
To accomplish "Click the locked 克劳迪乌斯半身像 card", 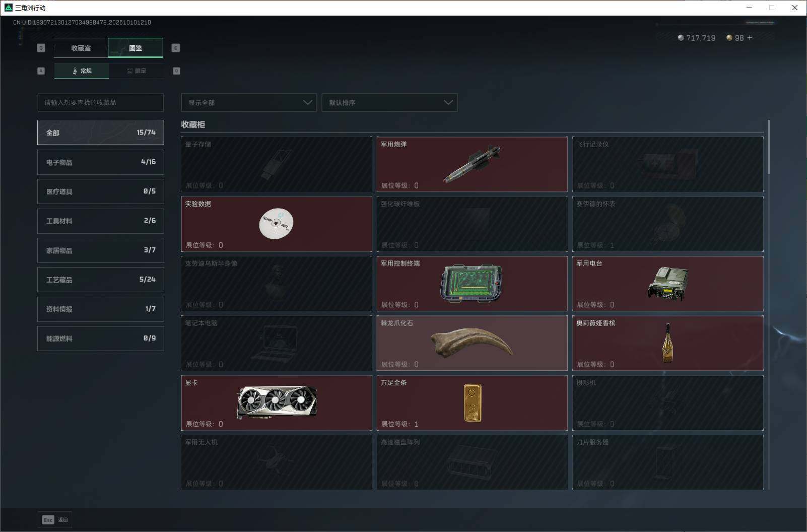I will point(276,284).
